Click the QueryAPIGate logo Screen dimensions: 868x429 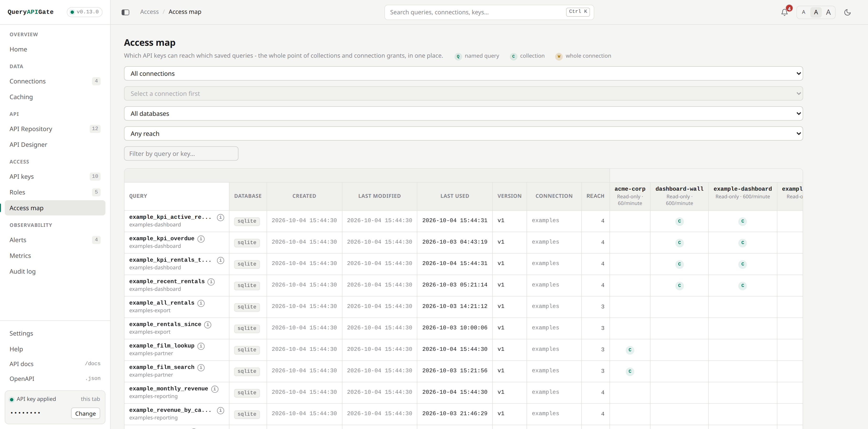31,12
